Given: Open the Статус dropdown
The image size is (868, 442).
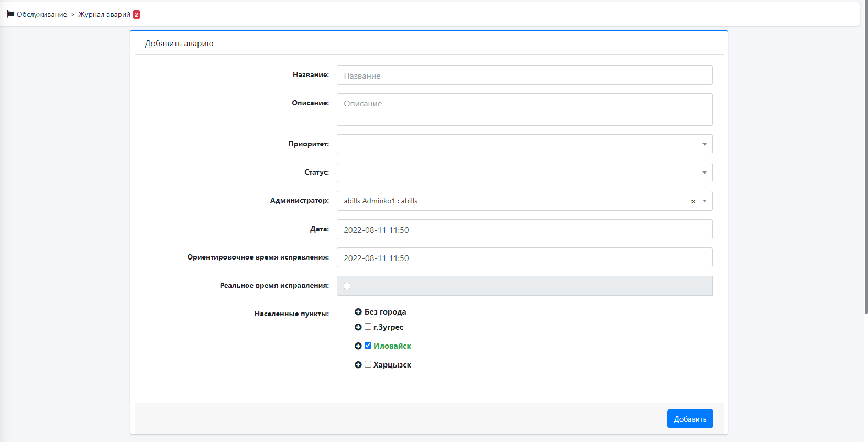Looking at the screenshot, I should click(x=524, y=173).
